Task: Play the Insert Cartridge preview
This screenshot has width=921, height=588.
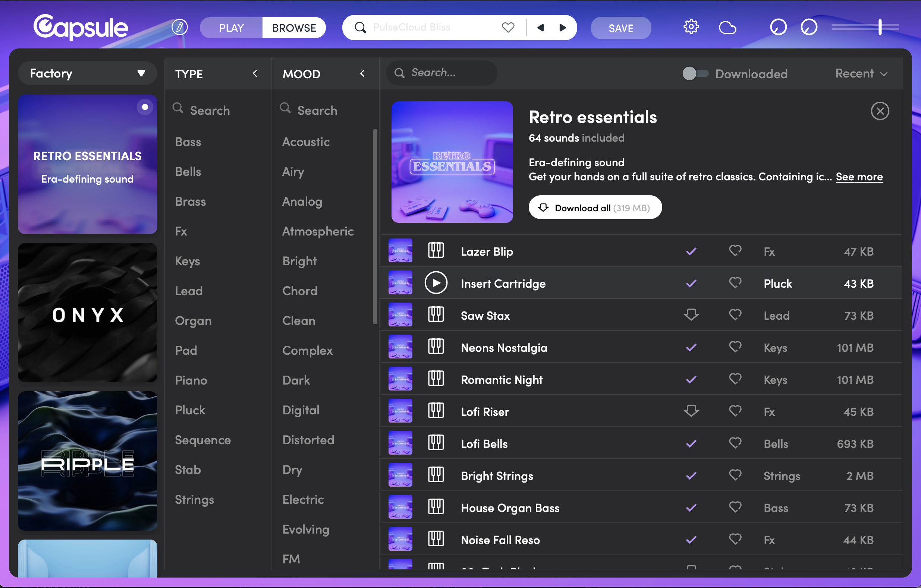Action: [x=436, y=283]
